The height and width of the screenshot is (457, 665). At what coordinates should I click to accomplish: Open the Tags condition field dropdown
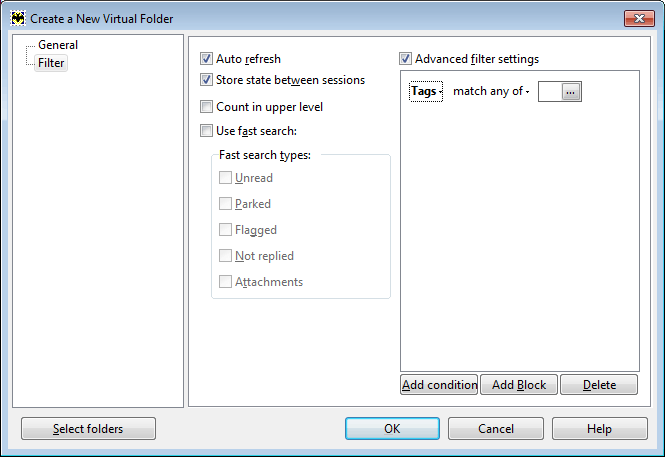click(426, 91)
